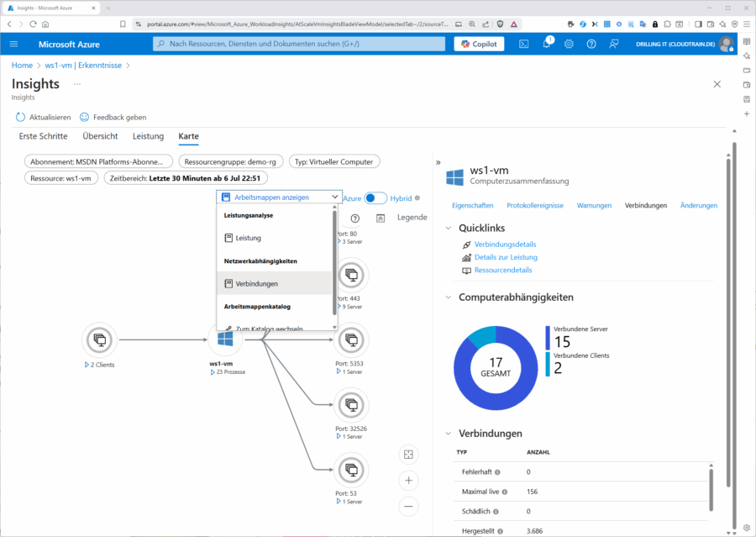This screenshot has height=537, width=756.
Task: Switch to the Erste Schritte tab
Action: 44,136
